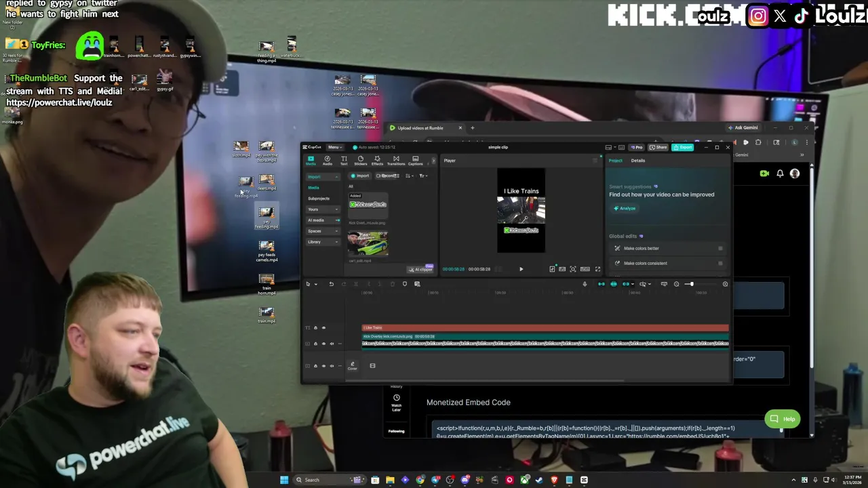Click the Cover edit icon on timeline
Image resolution: width=868 pixels, height=488 pixels.
pyautogui.click(x=352, y=365)
